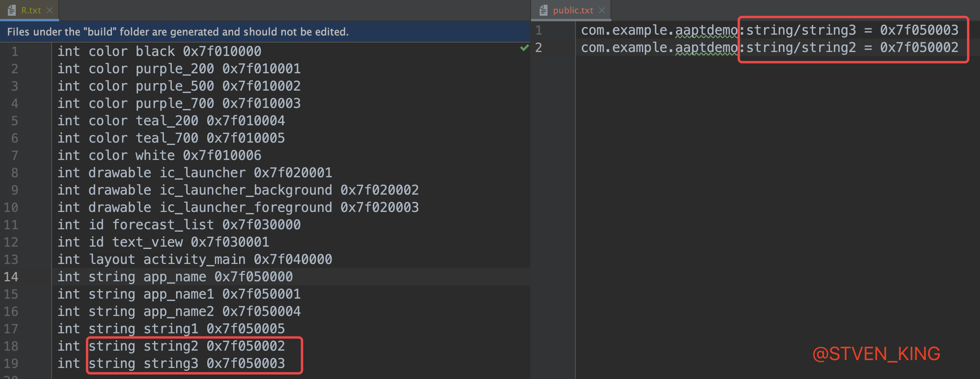Screen dimensions: 980x379
Task: Click the R.txt file icon
Action: [12, 10]
